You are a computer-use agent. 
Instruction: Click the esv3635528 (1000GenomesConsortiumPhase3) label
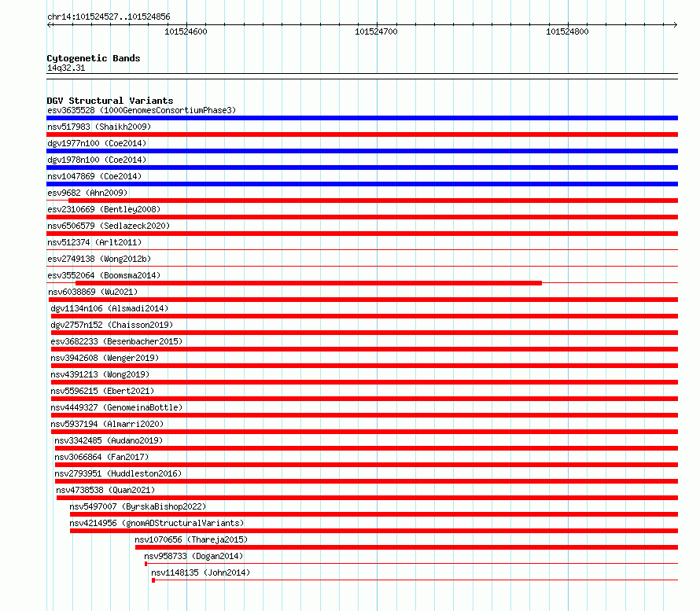142,110
